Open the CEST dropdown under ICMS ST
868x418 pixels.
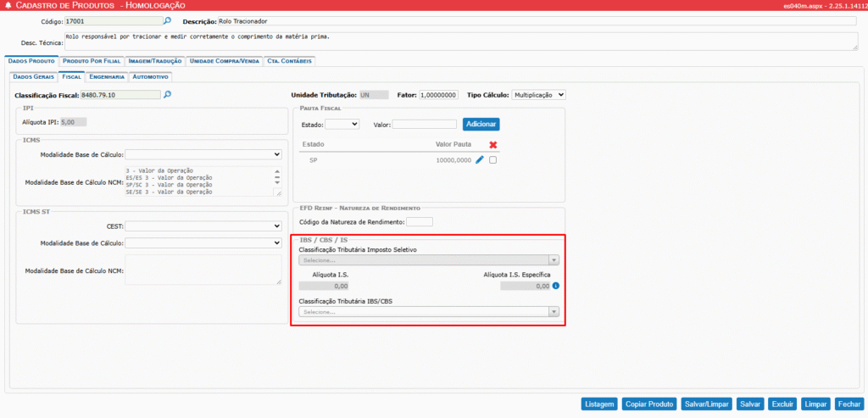pos(203,226)
